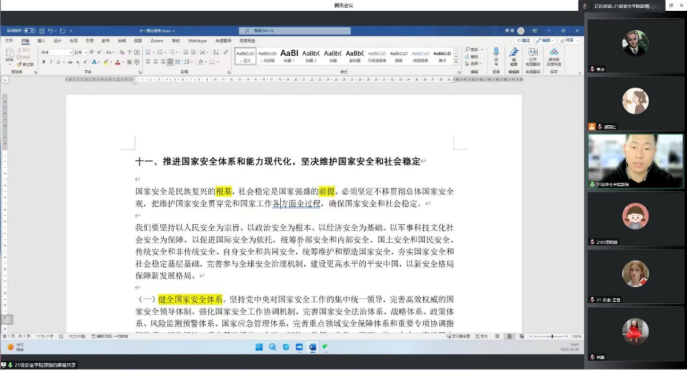The width and height of the screenshot is (688, 371).
Task: Toggle the justify alignment button
Action: pos(170,62)
